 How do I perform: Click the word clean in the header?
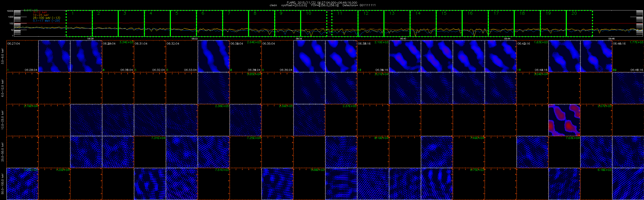point(273,5)
